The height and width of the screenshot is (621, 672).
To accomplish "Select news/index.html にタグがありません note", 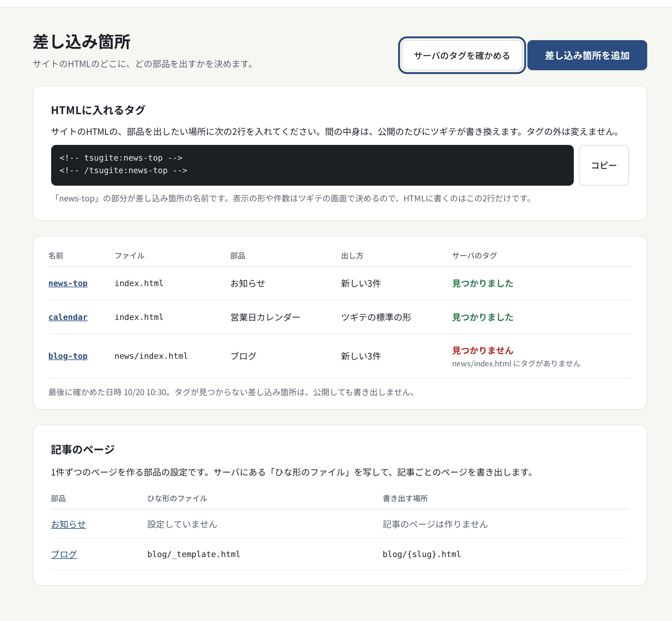I will [x=516, y=364].
